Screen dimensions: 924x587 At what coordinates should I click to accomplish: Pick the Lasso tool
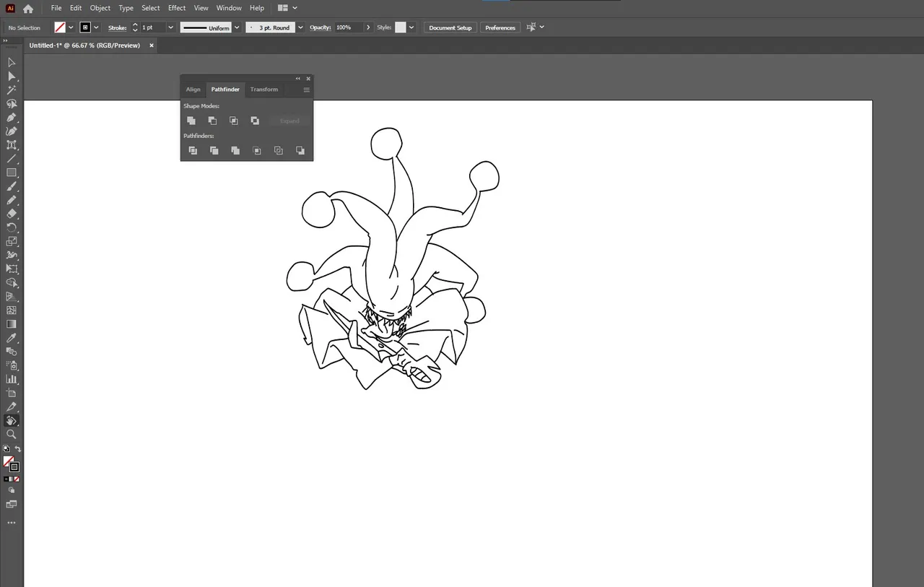coord(12,103)
